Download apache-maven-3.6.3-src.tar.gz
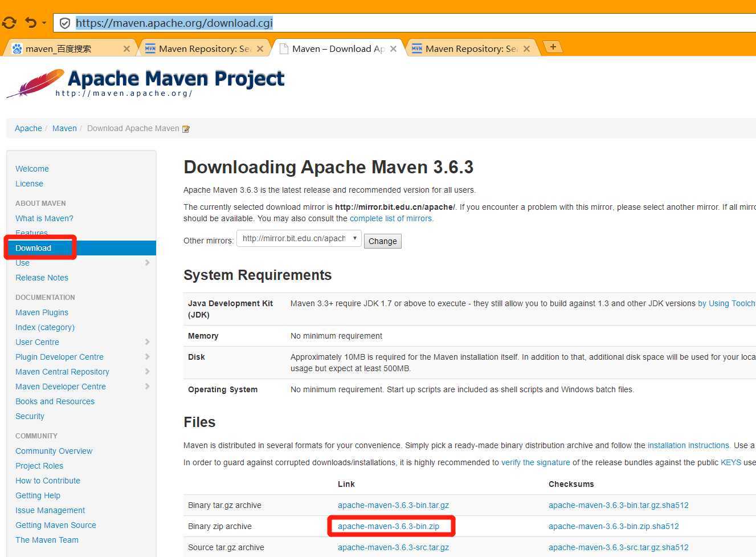Screen dimensions: 756x557 coord(393,547)
